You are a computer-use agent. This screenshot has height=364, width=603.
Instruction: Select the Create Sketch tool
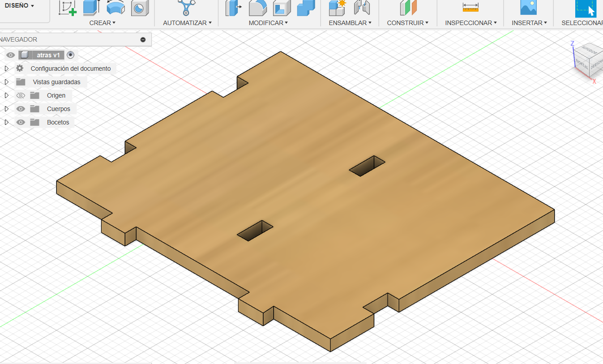[68, 8]
